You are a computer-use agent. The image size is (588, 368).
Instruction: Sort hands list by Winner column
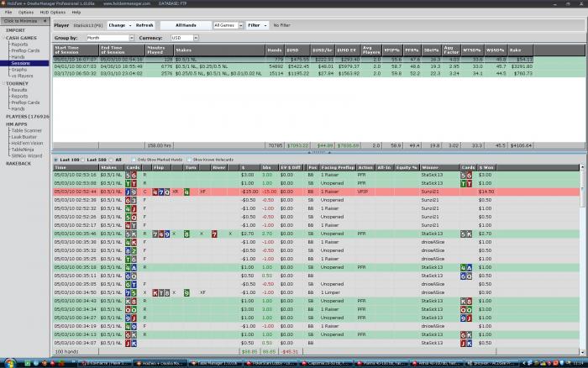pyautogui.click(x=440, y=168)
